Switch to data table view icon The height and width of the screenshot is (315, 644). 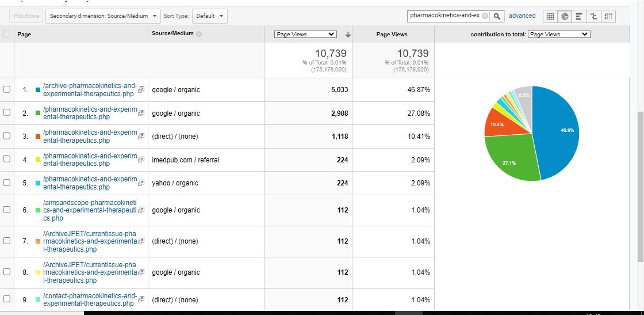550,16
